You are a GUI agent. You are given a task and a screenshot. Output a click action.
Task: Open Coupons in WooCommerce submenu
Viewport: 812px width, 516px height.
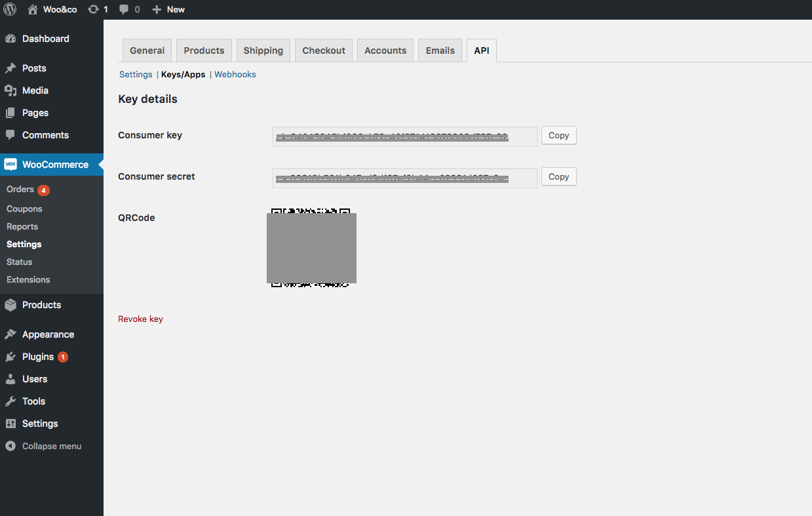[24, 209]
